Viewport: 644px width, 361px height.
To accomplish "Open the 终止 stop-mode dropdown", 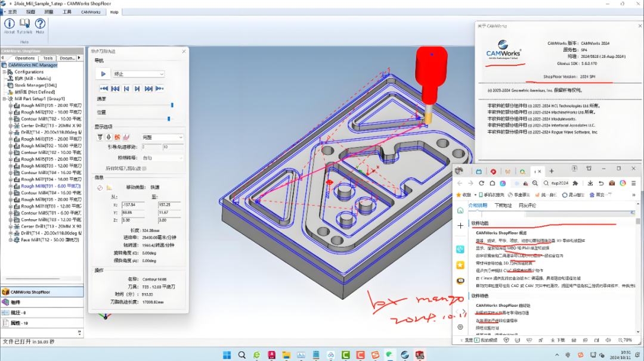I will click(x=139, y=74).
